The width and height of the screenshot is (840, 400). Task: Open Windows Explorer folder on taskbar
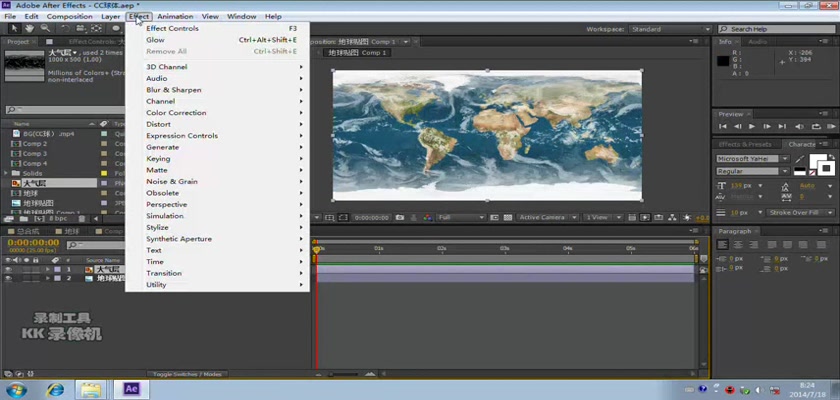pos(90,389)
